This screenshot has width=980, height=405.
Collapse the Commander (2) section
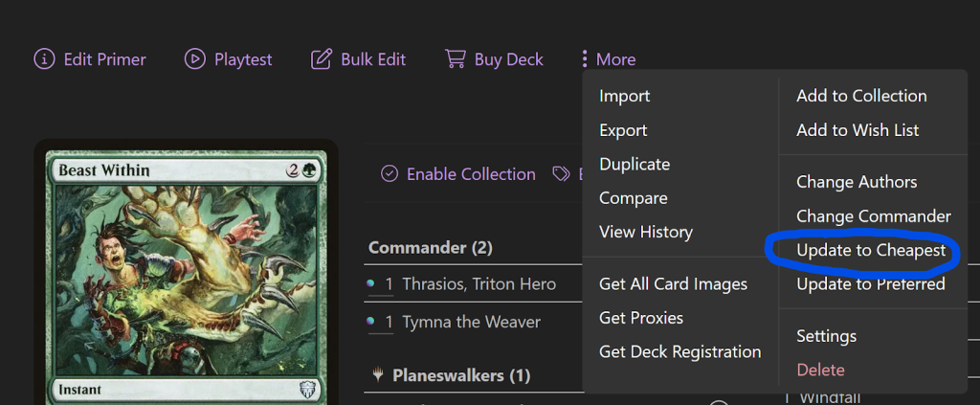click(x=430, y=248)
